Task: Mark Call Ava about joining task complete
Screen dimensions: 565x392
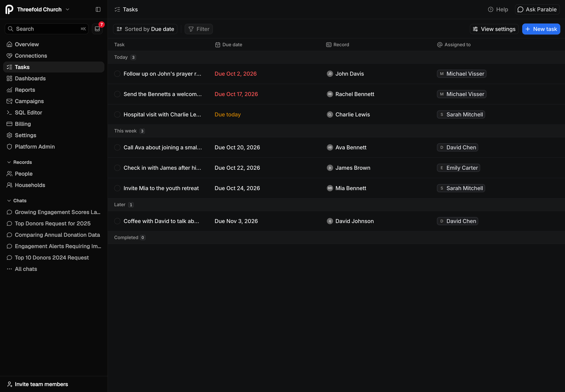Action: click(x=117, y=147)
